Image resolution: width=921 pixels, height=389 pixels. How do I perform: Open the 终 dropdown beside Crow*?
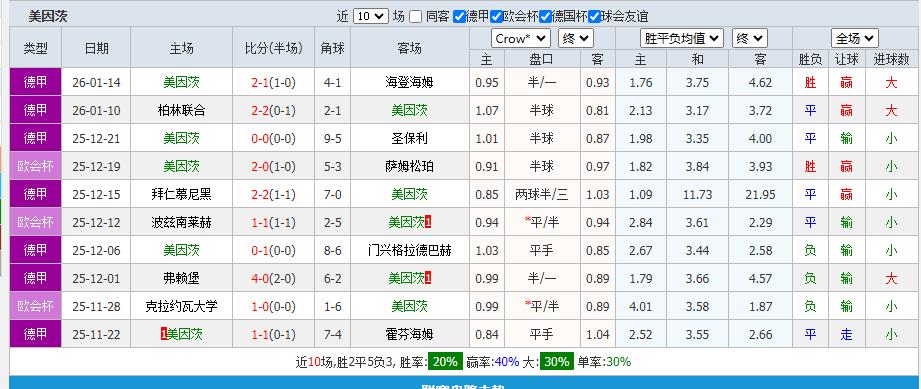point(576,39)
